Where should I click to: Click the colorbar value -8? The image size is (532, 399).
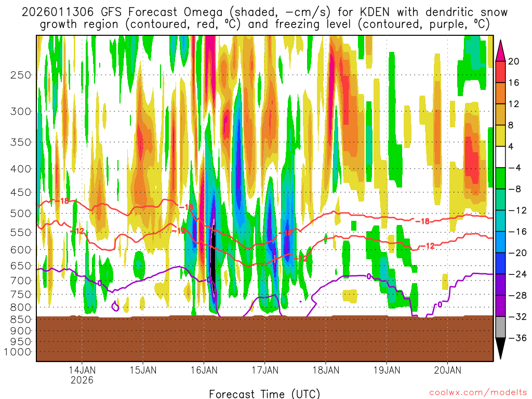[514, 189]
